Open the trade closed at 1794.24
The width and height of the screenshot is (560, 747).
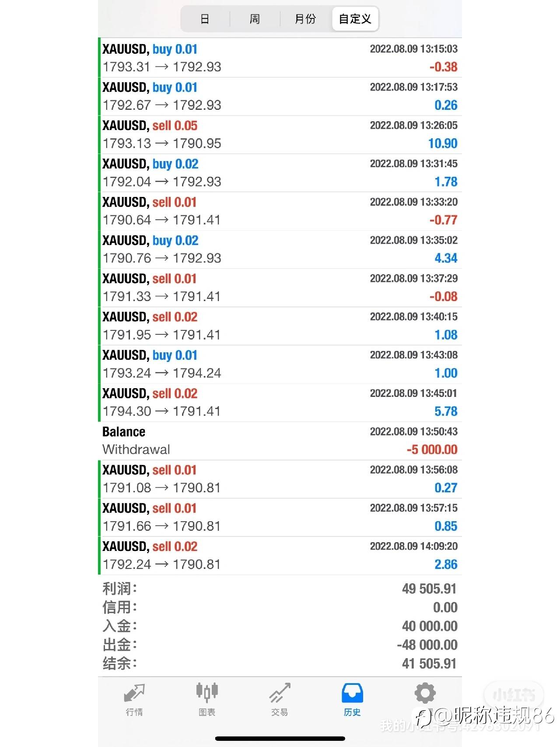click(x=280, y=364)
